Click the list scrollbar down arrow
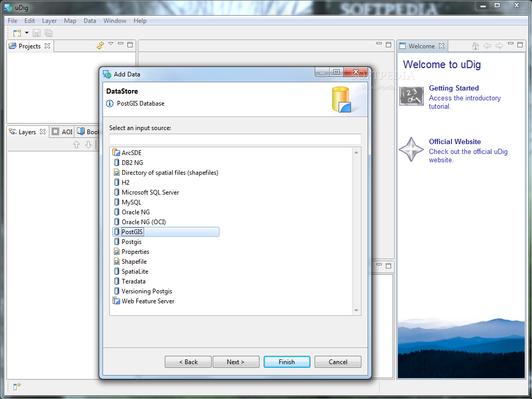The width and height of the screenshot is (532, 399). tap(356, 310)
